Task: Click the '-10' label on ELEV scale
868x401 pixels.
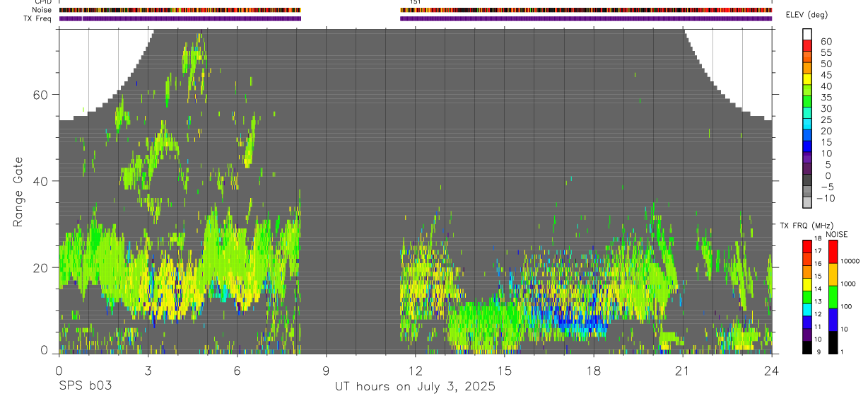Action: (824, 198)
